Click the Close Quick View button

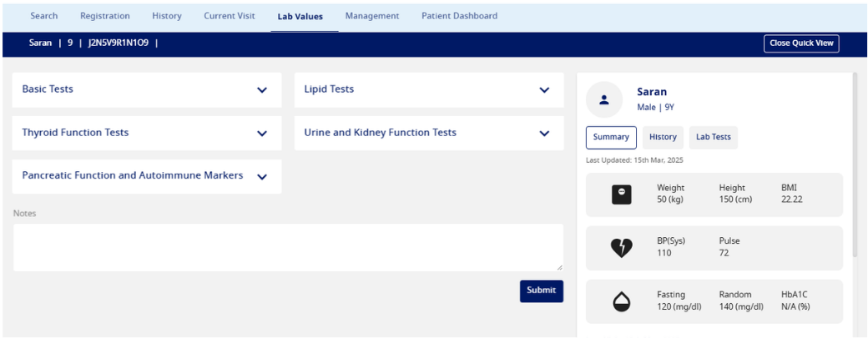point(801,43)
